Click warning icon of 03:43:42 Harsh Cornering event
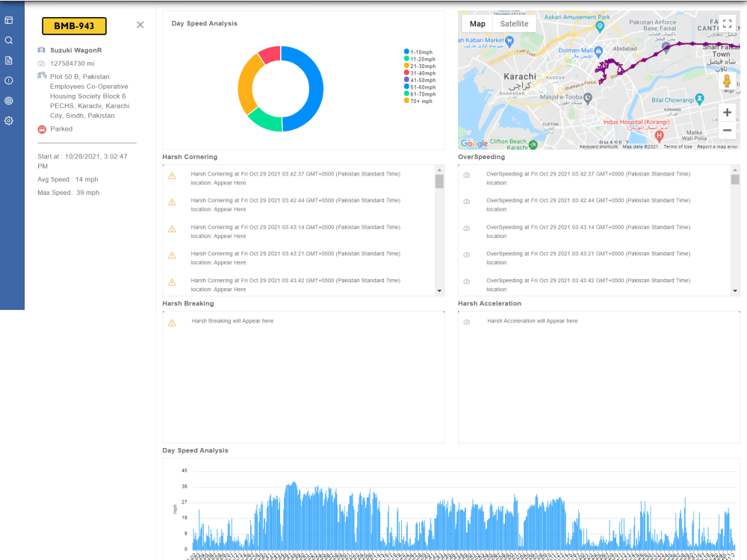 (x=172, y=282)
